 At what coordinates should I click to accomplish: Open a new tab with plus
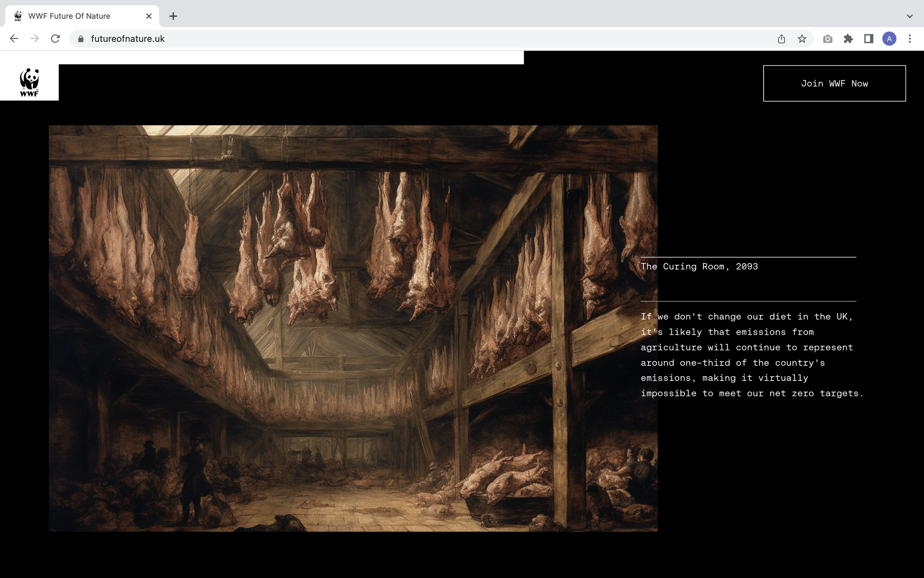click(173, 16)
